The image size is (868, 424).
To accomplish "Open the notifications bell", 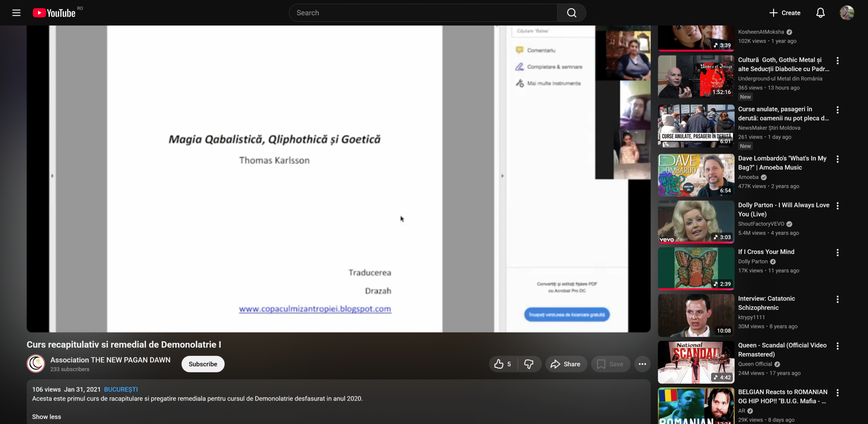I will [x=820, y=13].
